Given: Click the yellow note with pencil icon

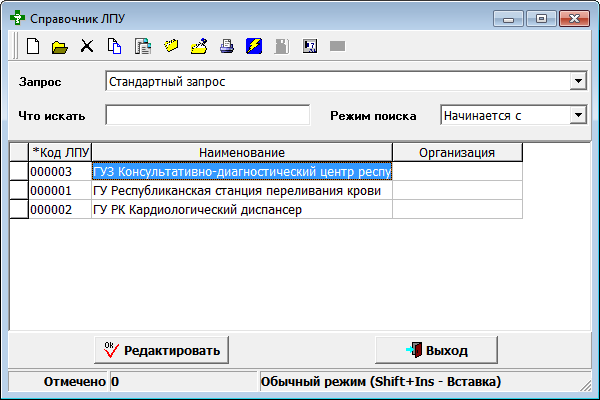Looking at the screenshot, I should tap(198, 46).
